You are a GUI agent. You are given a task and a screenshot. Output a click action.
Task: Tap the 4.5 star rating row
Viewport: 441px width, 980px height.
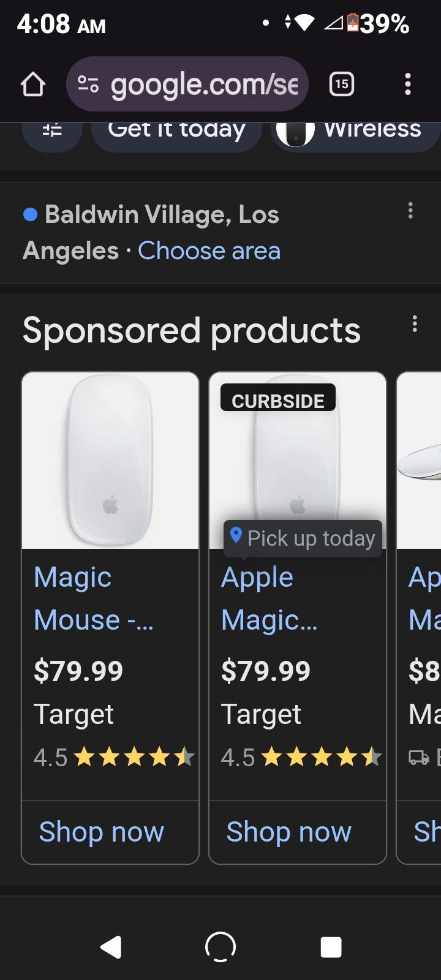pyautogui.click(x=110, y=757)
